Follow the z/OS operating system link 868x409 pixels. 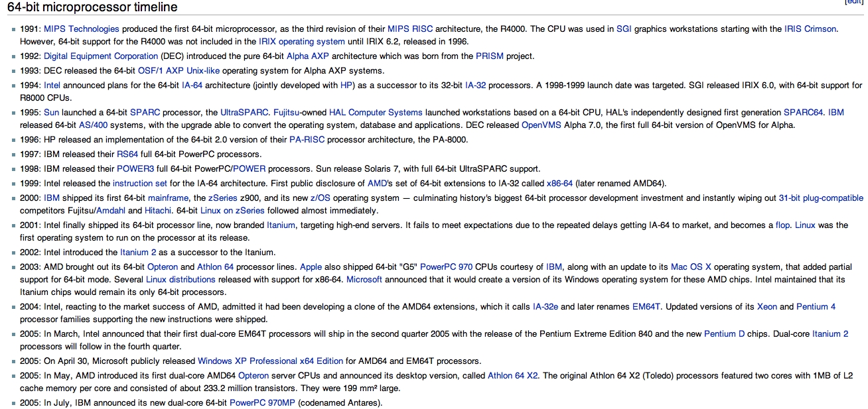point(320,198)
